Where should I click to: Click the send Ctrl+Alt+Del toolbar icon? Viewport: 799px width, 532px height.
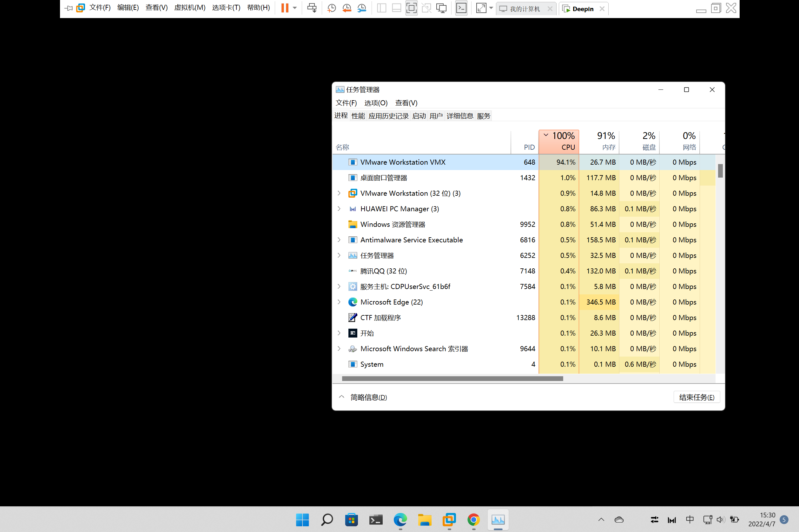tap(312, 8)
